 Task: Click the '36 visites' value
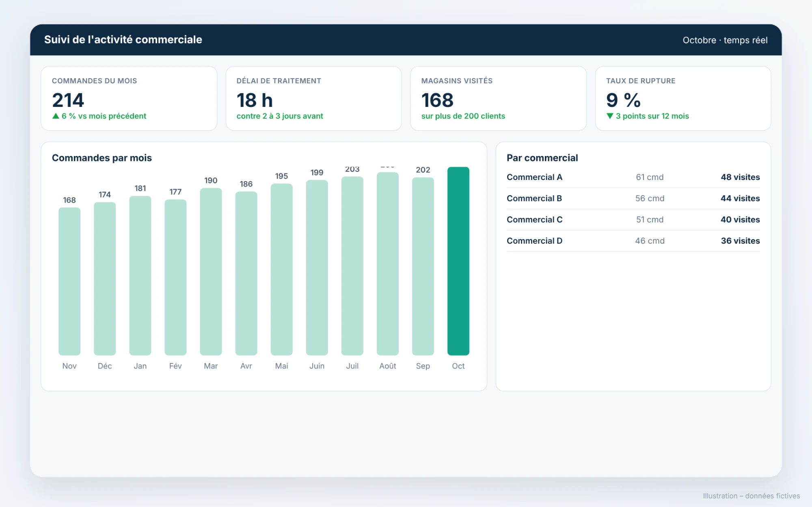(x=740, y=240)
